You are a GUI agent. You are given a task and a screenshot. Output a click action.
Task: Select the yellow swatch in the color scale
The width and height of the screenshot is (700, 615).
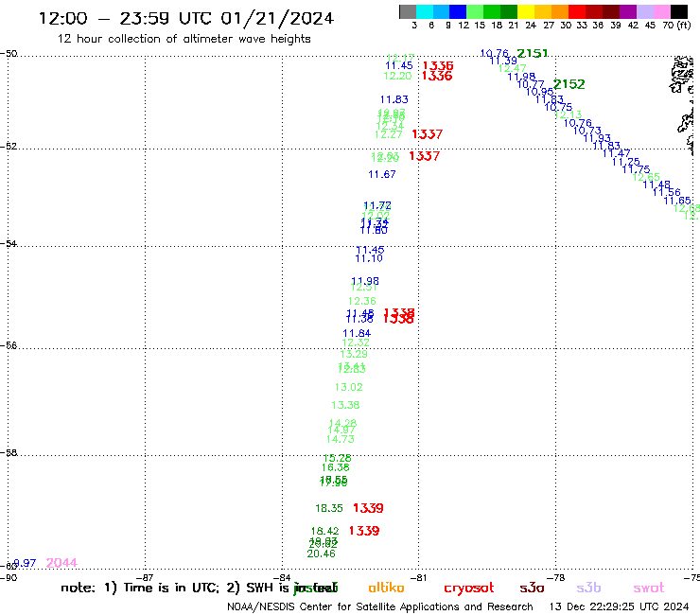tap(526, 11)
